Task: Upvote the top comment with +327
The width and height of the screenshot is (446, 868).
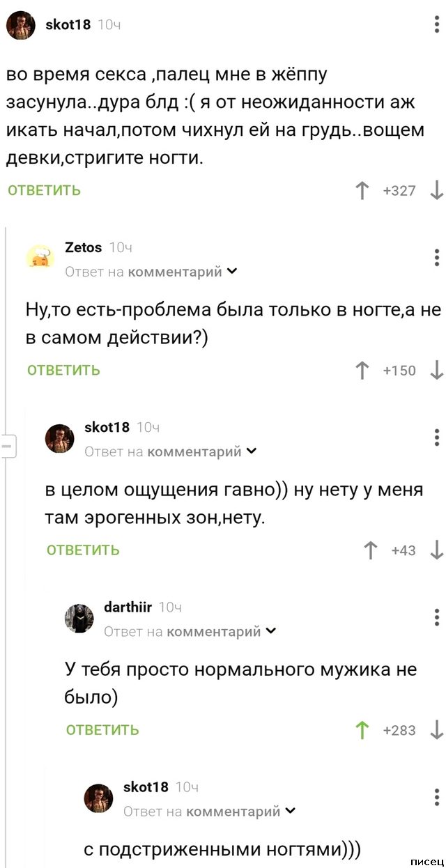Action: pyautogui.click(x=362, y=190)
